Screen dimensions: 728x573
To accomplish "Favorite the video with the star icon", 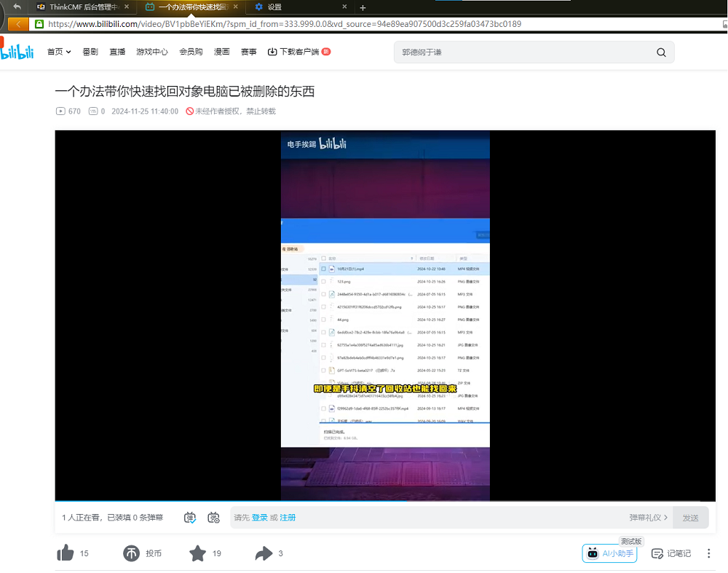I will click(x=197, y=553).
